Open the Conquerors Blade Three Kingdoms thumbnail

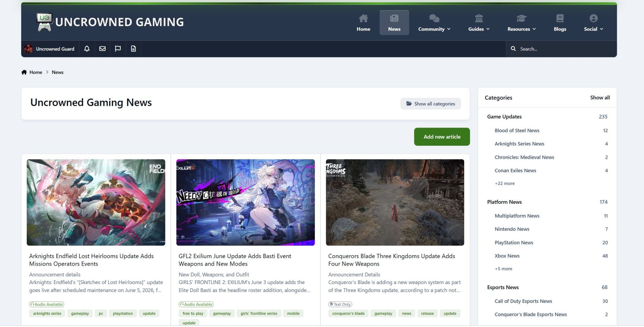[395, 202]
